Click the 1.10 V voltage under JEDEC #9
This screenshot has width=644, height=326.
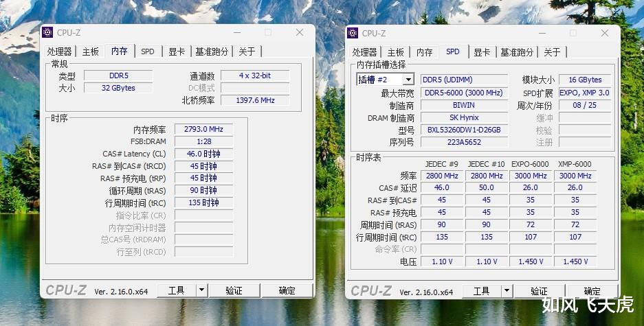pyautogui.click(x=442, y=261)
